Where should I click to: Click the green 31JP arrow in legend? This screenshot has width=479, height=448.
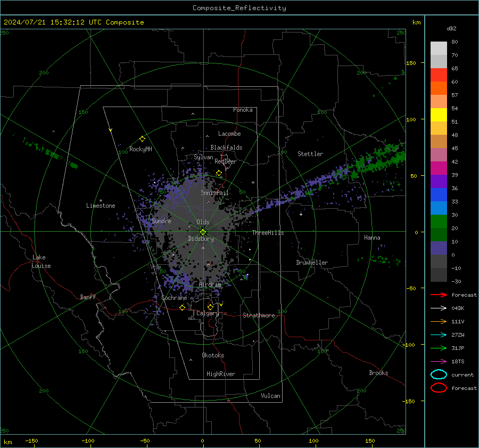point(439,348)
